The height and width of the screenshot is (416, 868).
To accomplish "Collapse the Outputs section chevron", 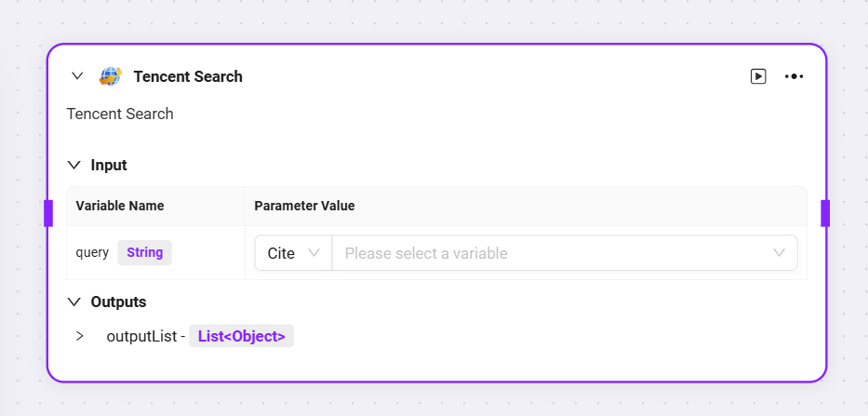I will point(73,302).
